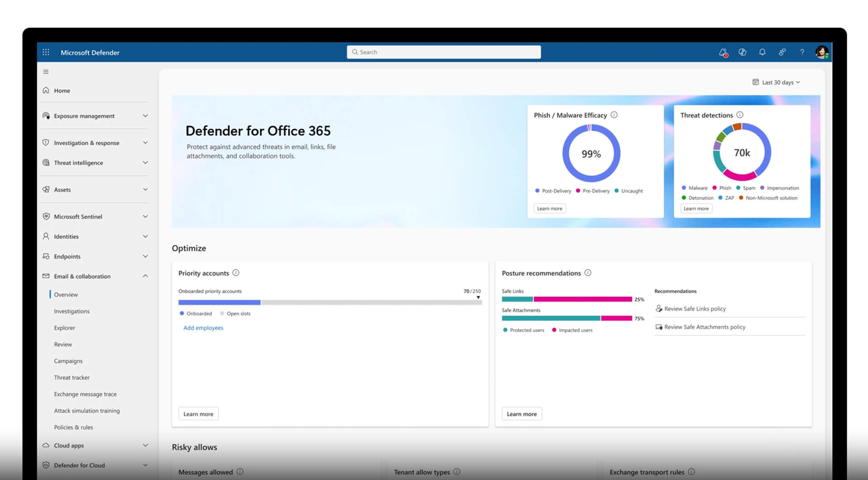Open the help question mark icon
Image resolution: width=868 pixels, height=480 pixels.
coord(802,52)
